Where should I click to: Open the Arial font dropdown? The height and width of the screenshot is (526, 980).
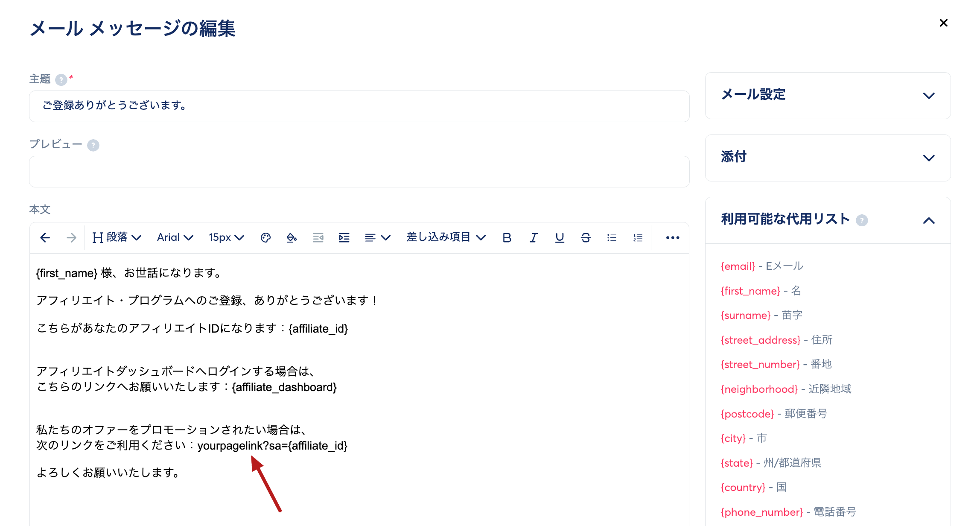point(175,238)
